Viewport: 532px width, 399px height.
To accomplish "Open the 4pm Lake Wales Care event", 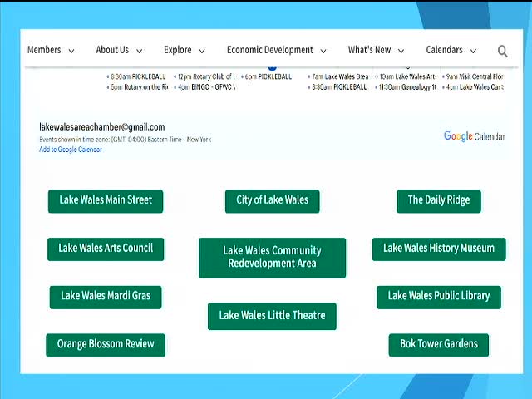I will click(x=473, y=87).
